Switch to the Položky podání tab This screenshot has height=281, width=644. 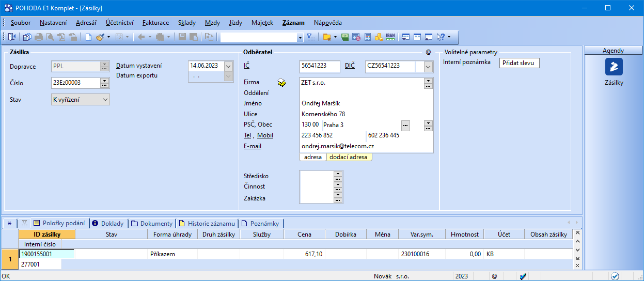[59, 224]
